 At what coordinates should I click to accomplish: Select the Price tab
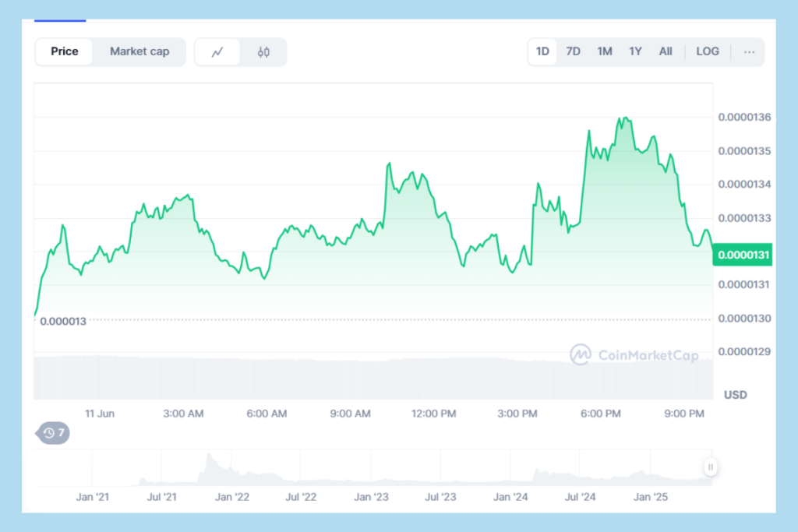[65, 51]
